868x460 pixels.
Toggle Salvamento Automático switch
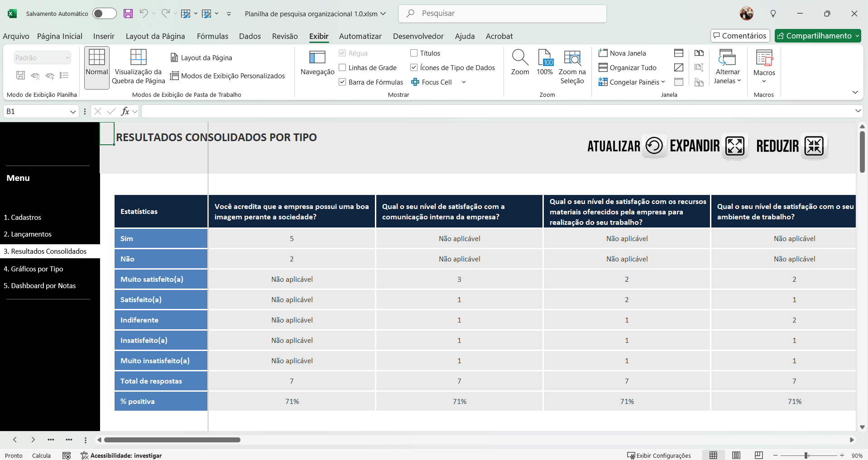click(x=104, y=14)
